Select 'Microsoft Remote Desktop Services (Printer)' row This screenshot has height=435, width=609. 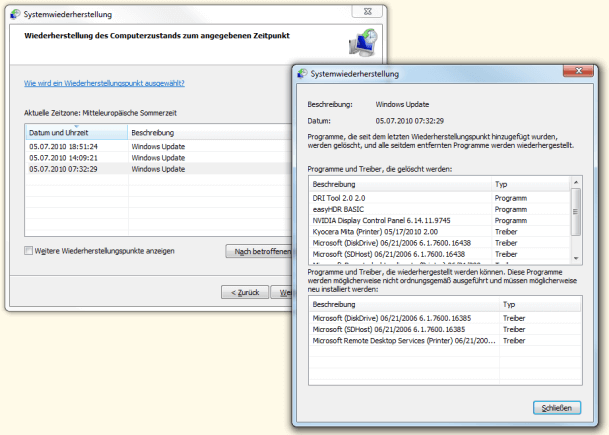tap(445, 341)
